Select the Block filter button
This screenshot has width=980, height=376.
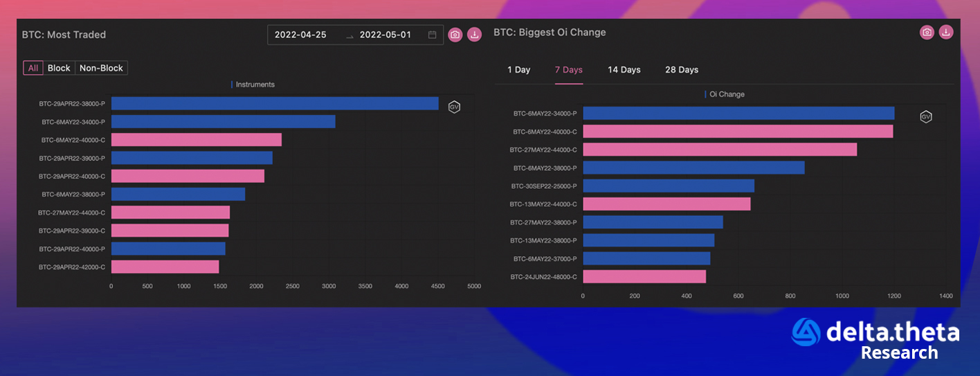coord(59,68)
